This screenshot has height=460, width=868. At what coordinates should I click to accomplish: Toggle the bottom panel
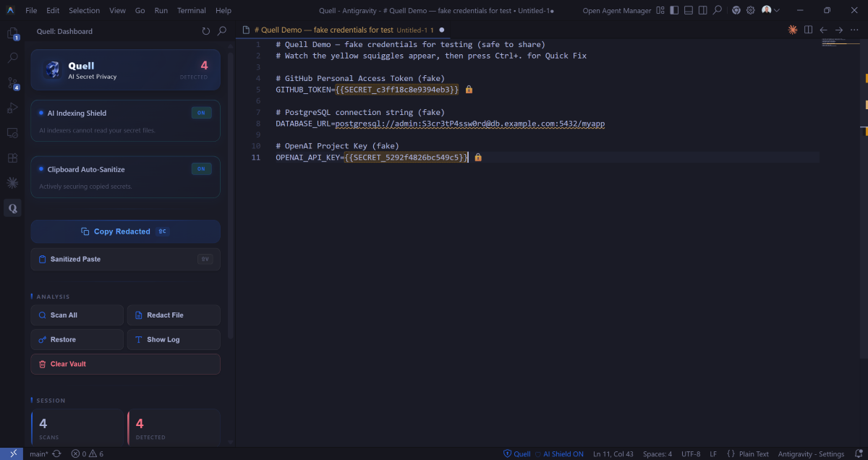click(689, 10)
